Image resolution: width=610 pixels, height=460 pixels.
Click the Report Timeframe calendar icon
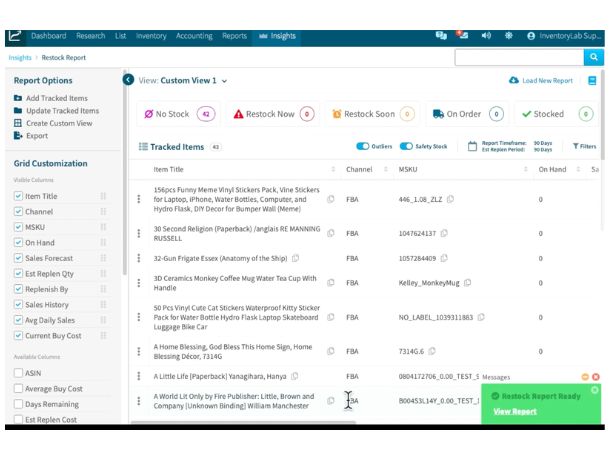472,146
